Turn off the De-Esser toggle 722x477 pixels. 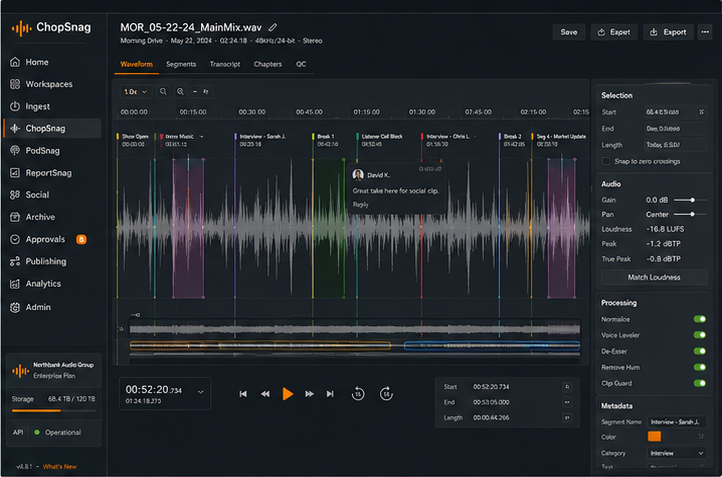click(699, 351)
